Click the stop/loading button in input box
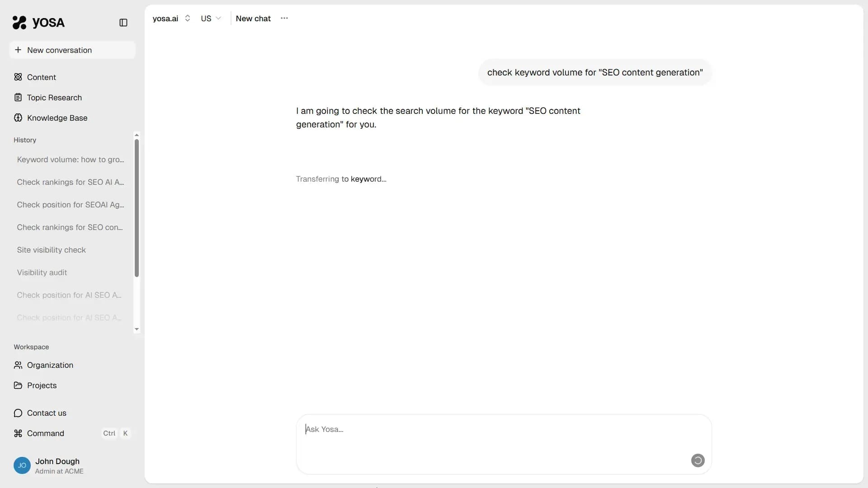The height and width of the screenshot is (488, 868). pyautogui.click(x=698, y=460)
